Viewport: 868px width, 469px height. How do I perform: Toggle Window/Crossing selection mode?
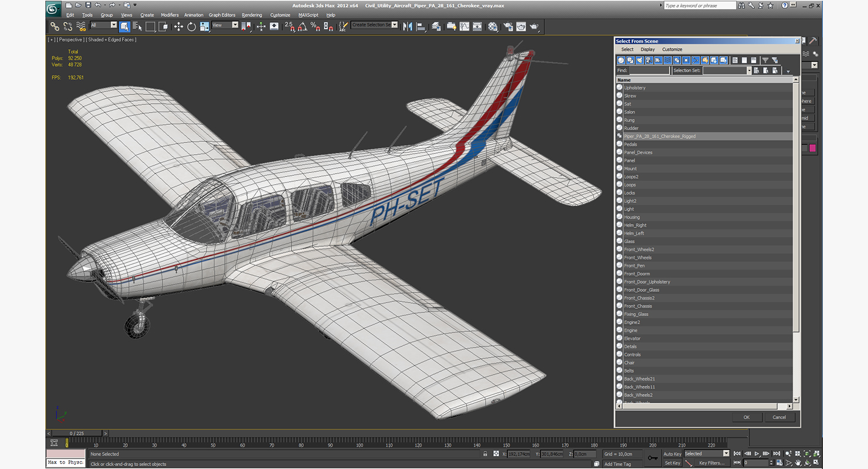pos(164,26)
